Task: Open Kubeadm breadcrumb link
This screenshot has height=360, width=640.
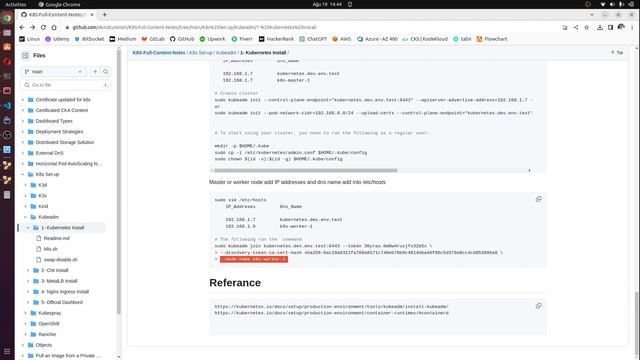Action: click(x=226, y=53)
